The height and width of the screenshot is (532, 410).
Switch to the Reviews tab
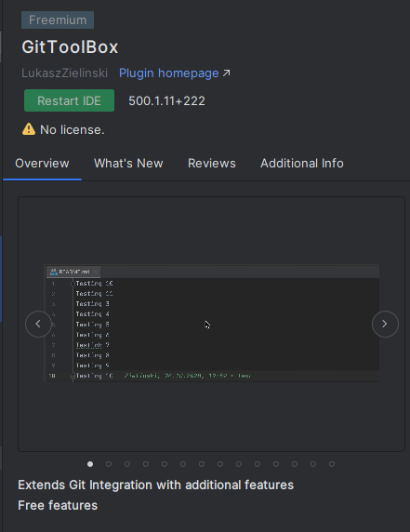(x=212, y=163)
